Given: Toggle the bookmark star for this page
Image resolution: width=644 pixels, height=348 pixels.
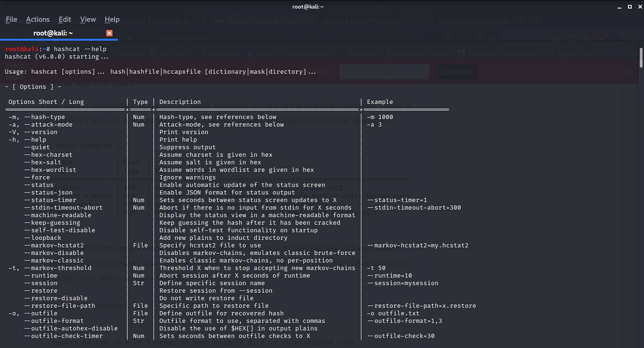Looking at the screenshot, I should click(494, 38).
